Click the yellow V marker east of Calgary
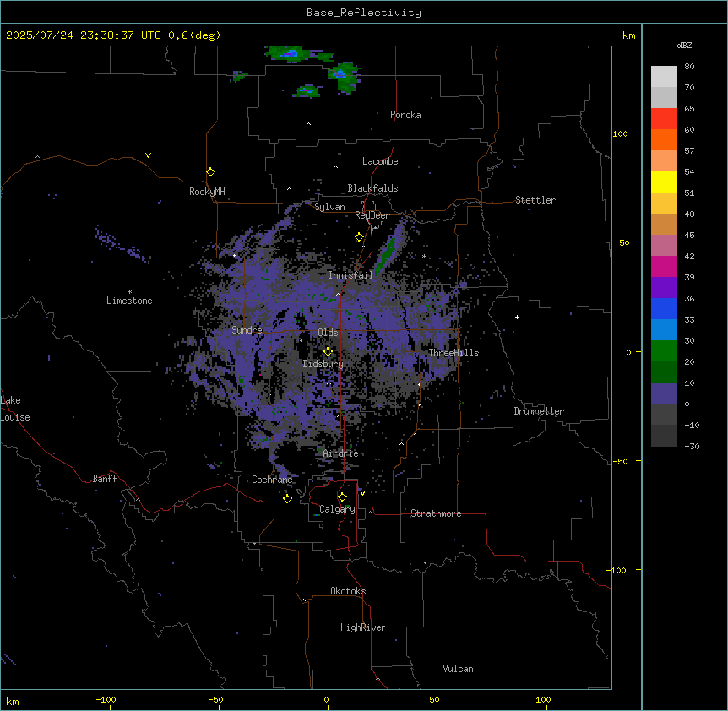728x711 pixels. tap(362, 493)
